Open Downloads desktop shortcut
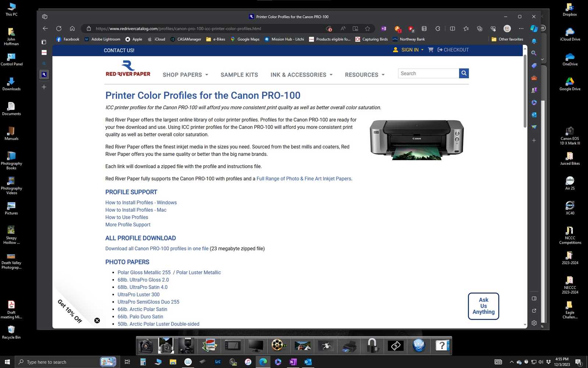This screenshot has height=368, width=588. click(x=11, y=84)
